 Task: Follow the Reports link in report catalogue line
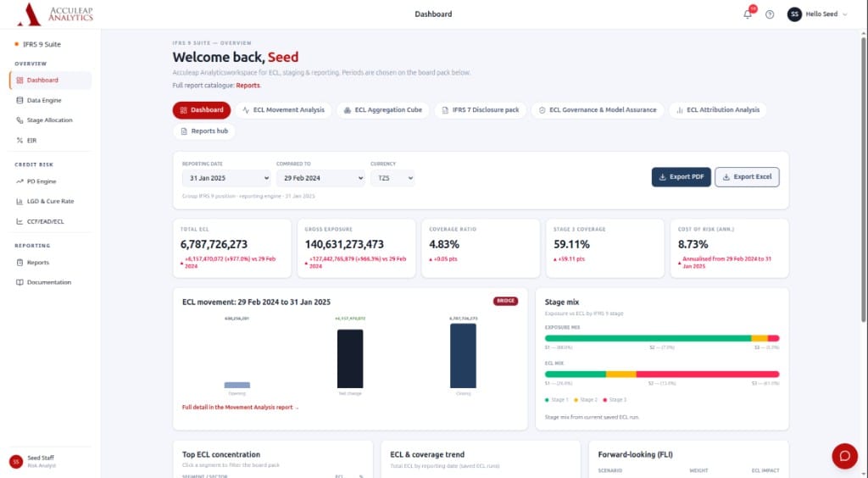(x=248, y=86)
